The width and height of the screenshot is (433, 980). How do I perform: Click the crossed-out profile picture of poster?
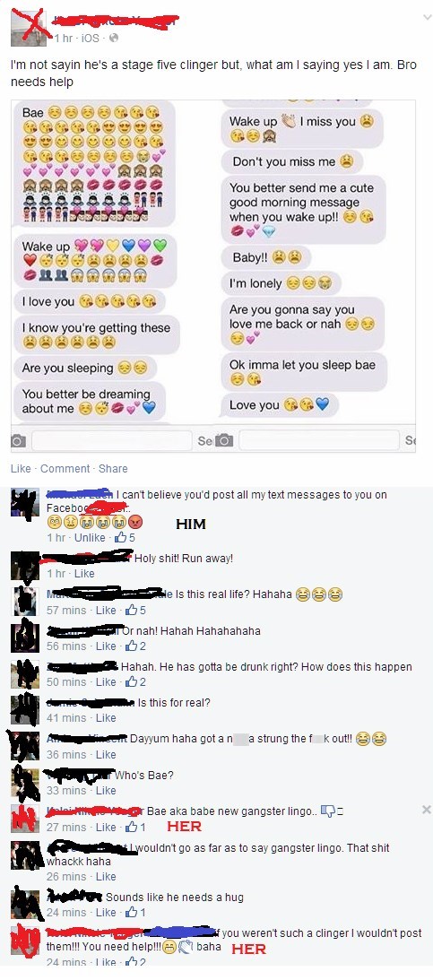(x=29, y=28)
